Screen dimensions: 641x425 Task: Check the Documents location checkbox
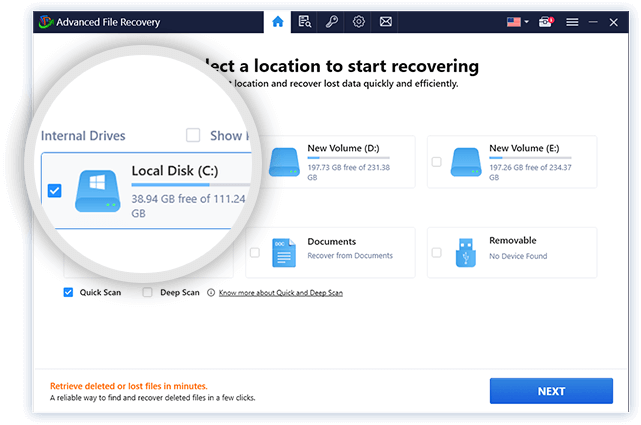point(255,253)
